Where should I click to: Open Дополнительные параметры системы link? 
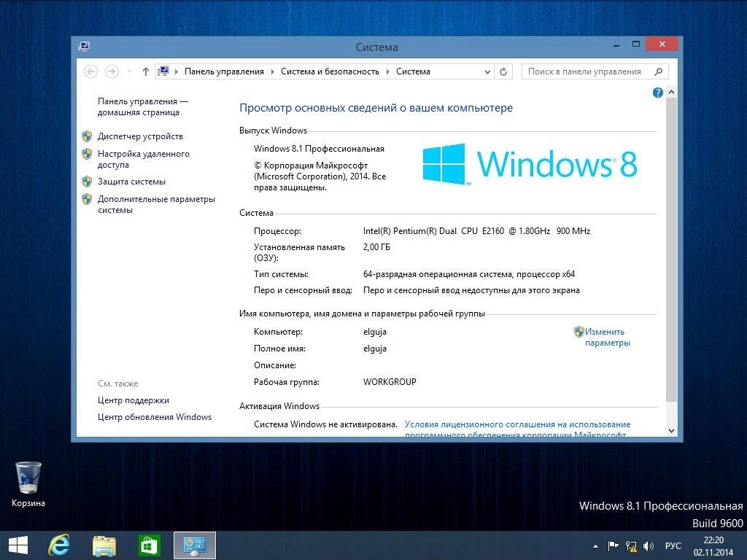(156, 204)
